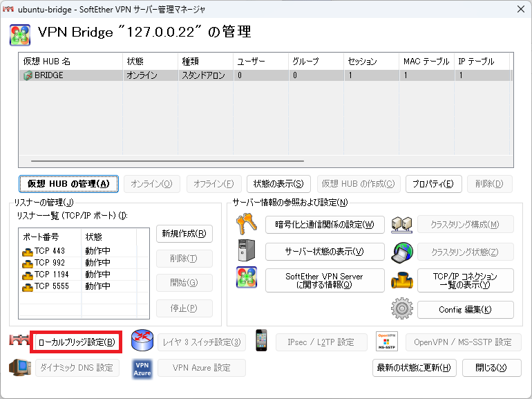Select TCP 443 listener entry
This screenshot has width=532, height=399.
(x=50, y=250)
